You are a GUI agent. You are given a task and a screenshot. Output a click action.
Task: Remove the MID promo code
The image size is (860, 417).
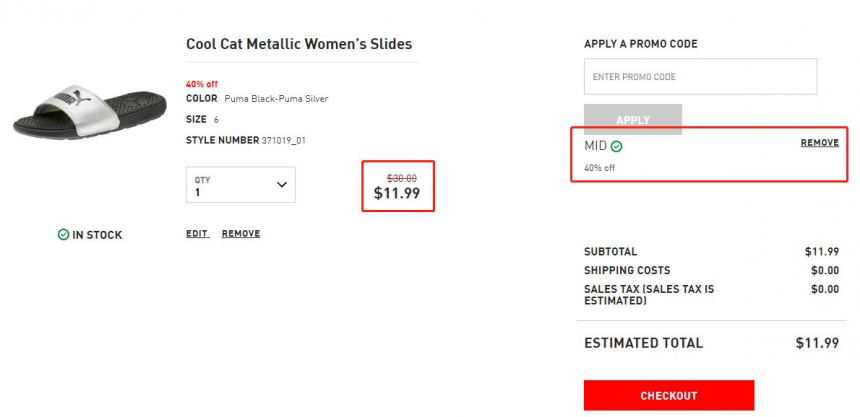[x=819, y=143]
